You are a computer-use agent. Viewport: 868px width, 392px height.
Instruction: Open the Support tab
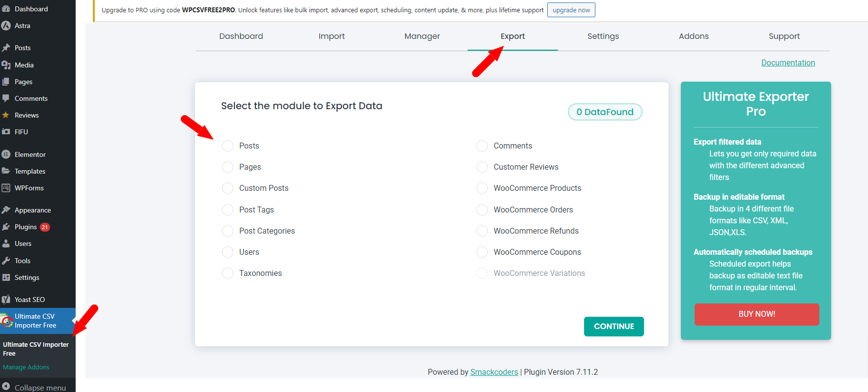pyautogui.click(x=784, y=36)
